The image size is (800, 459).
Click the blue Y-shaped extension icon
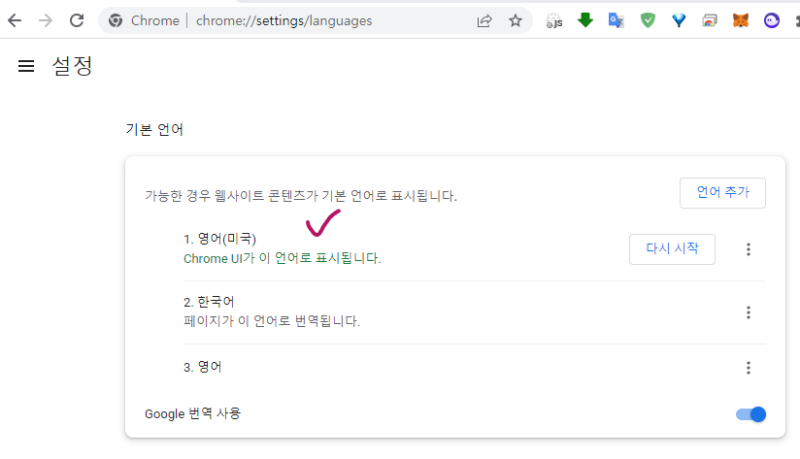click(679, 20)
